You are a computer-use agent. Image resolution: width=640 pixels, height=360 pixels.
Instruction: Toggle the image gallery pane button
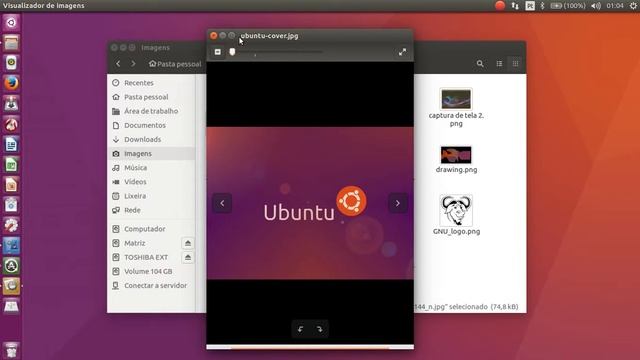point(218,52)
